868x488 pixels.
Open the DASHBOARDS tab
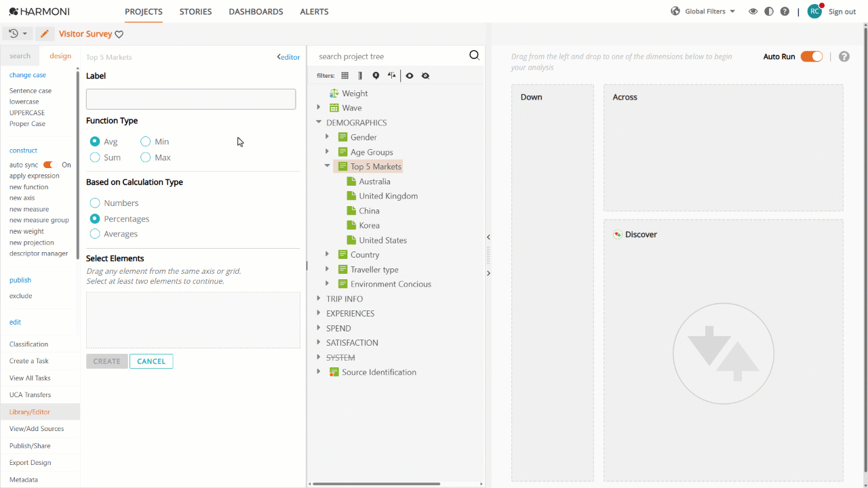coord(256,12)
